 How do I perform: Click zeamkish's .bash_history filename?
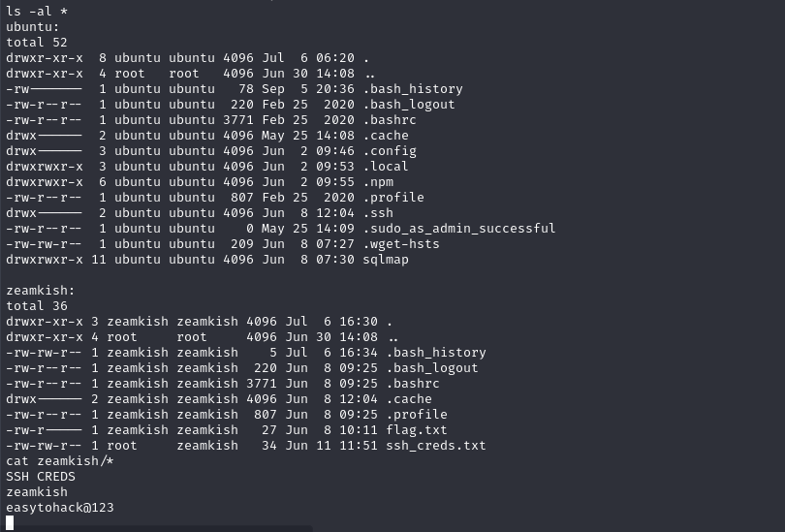point(436,353)
